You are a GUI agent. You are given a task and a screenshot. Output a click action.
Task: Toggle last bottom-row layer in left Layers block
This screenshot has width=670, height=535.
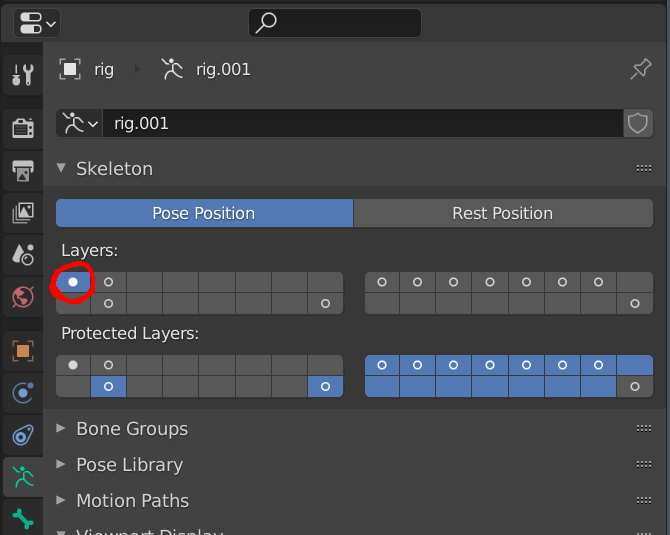326,303
